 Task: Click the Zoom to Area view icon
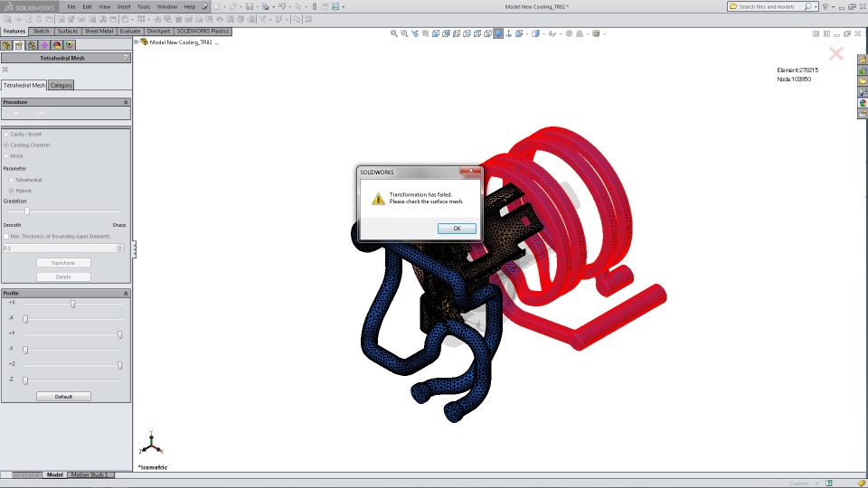405,33
